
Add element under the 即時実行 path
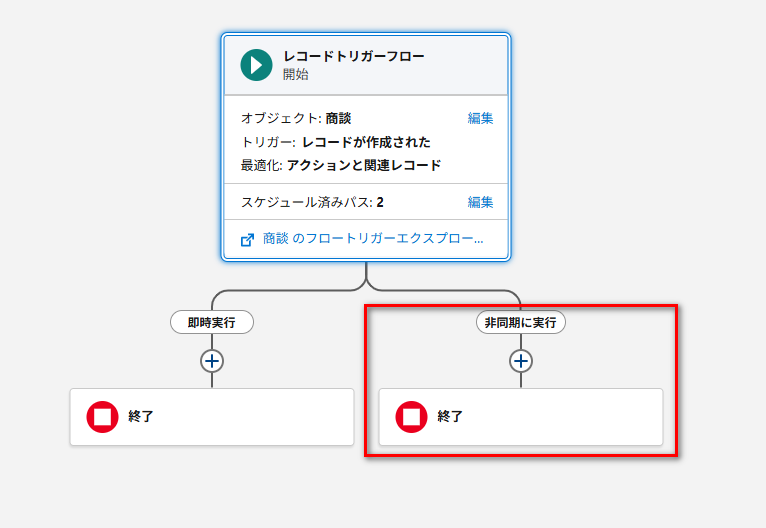pyautogui.click(x=212, y=361)
